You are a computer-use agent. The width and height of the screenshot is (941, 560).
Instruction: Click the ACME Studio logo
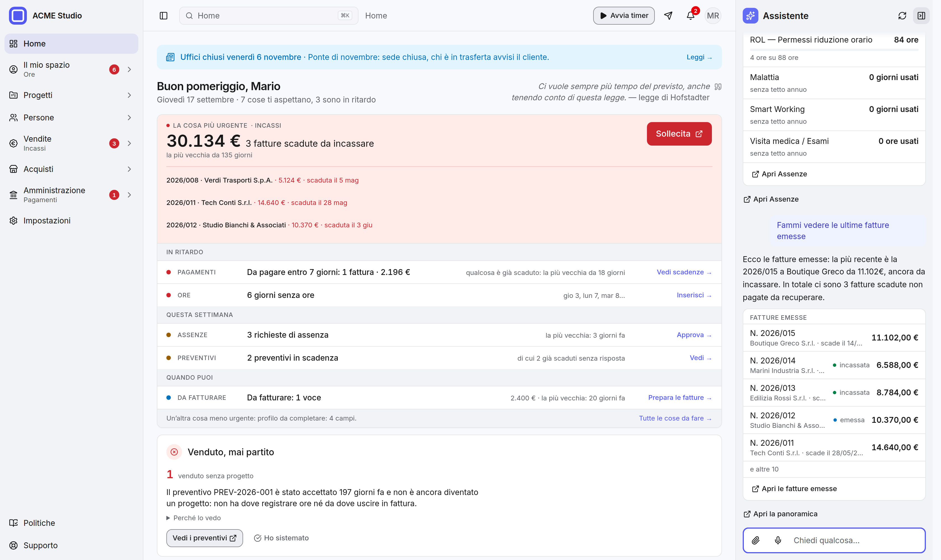(x=18, y=15)
